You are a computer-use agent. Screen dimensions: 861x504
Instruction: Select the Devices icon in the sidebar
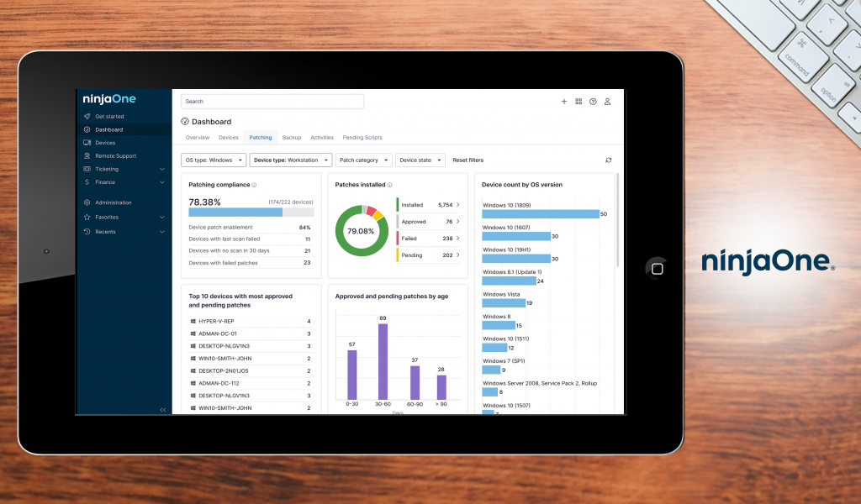coord(105,142)
